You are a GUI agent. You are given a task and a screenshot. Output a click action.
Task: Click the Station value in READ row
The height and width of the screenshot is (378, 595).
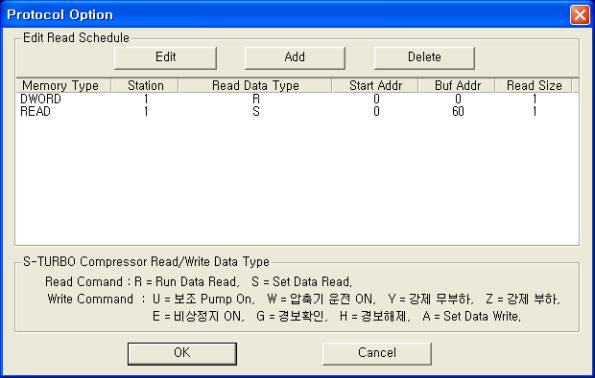[x=146, y=112]
